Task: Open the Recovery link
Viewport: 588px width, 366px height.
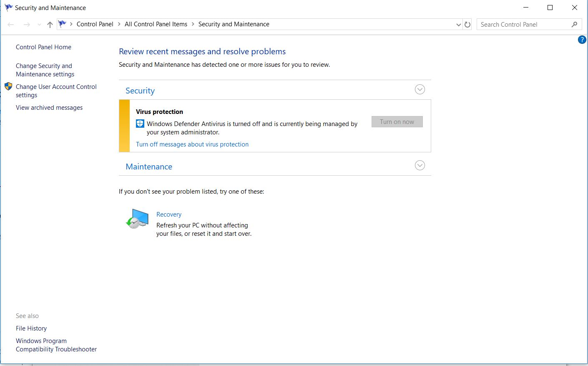Action: 169,215
